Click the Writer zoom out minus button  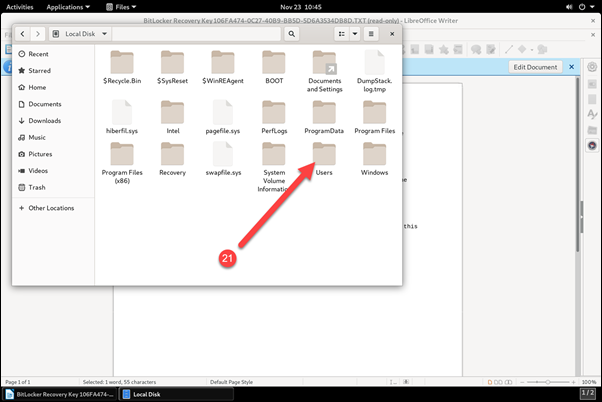tap(522, 382)
